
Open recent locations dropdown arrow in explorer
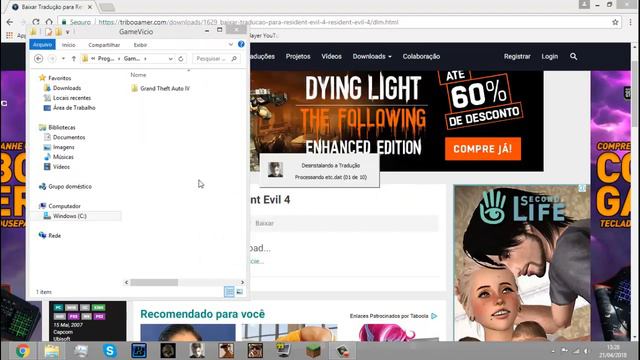(x=63, y=59)
